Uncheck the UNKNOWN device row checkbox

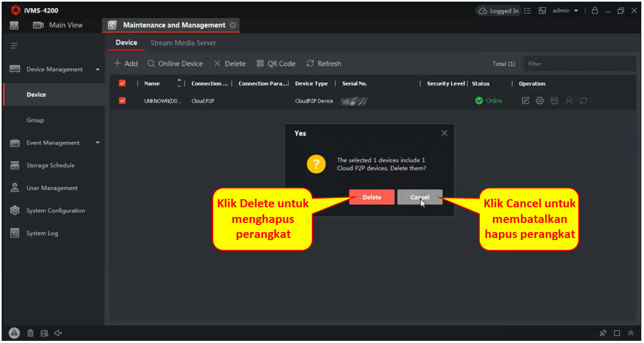(x=122, y=101)
